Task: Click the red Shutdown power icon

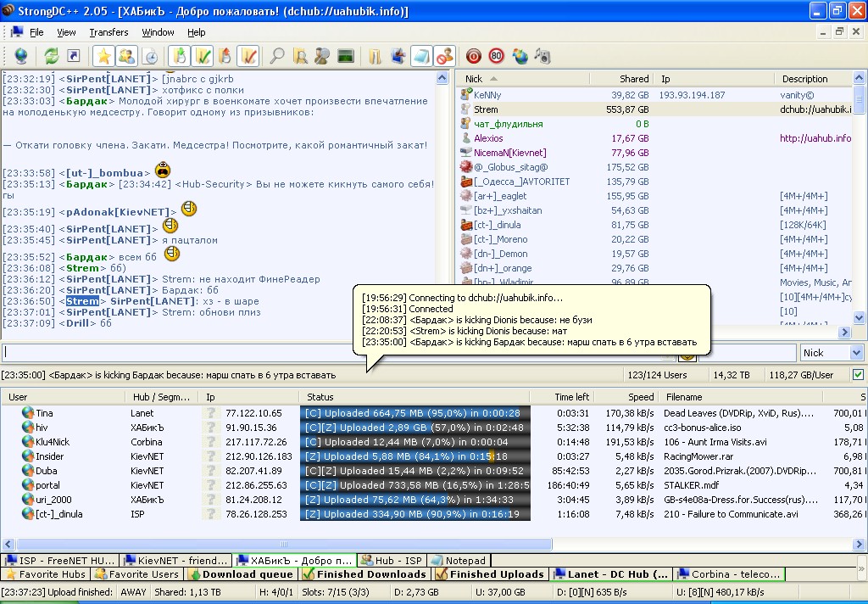Action: [x=473, y=56]
